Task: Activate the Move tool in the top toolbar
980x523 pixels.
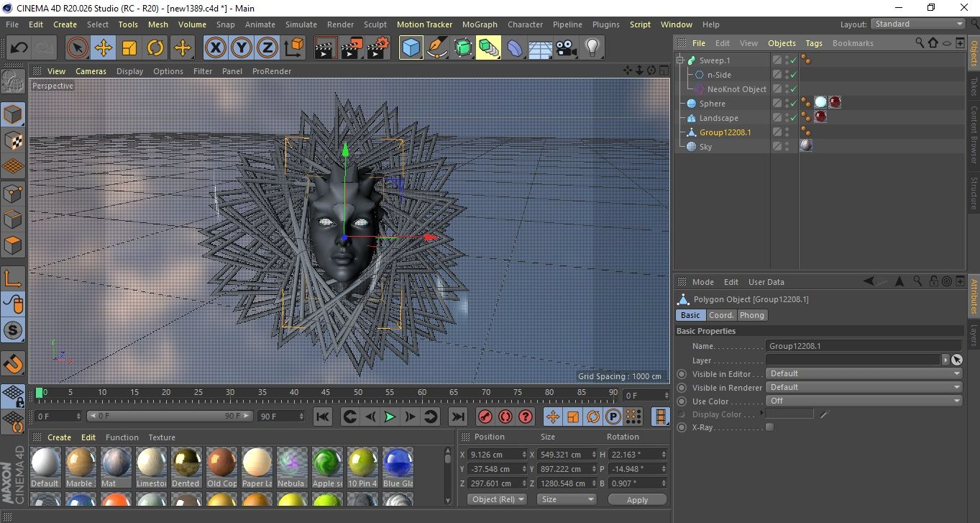Action: tap(104, 48)
